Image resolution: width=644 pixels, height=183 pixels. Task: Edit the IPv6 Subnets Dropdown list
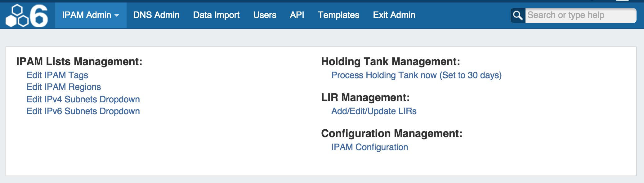pos(83,111)
